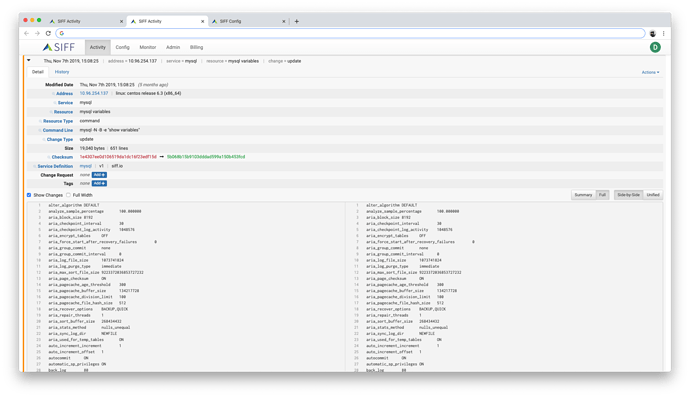Reload the page with the refresh icon
Viewport: 690px width, 396px height.
click(48, 33)
